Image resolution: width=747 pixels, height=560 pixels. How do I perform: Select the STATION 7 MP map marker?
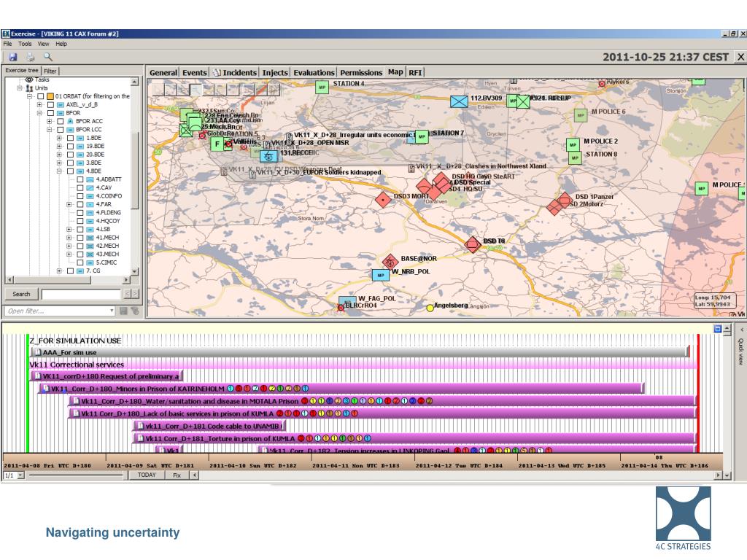tap(422, 136)
